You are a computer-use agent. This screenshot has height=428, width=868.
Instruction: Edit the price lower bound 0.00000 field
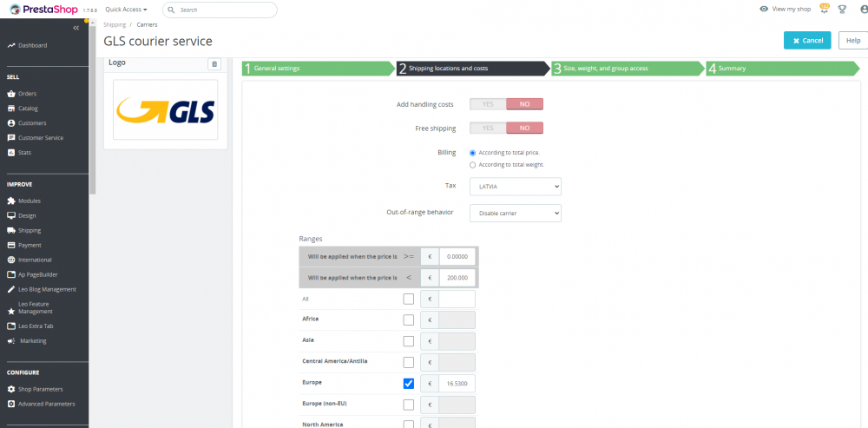(x=457, y=257)
